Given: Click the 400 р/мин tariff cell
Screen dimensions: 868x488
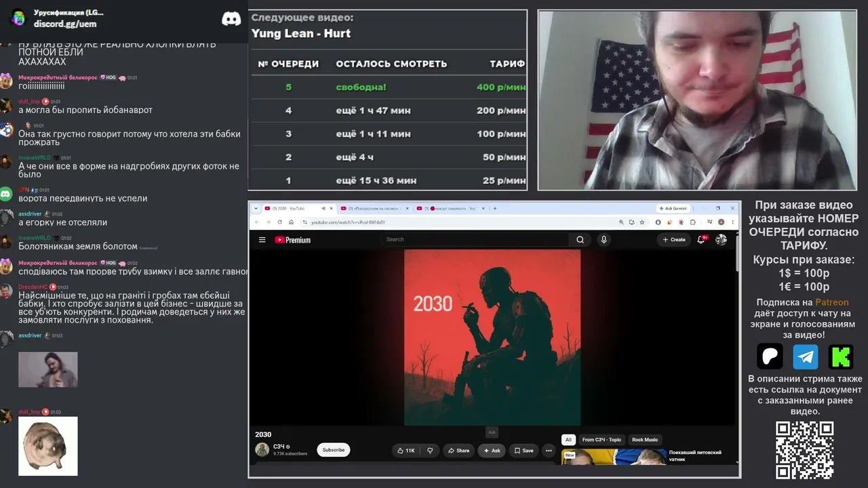Looking at the screenshot, I should coord(501,87).
